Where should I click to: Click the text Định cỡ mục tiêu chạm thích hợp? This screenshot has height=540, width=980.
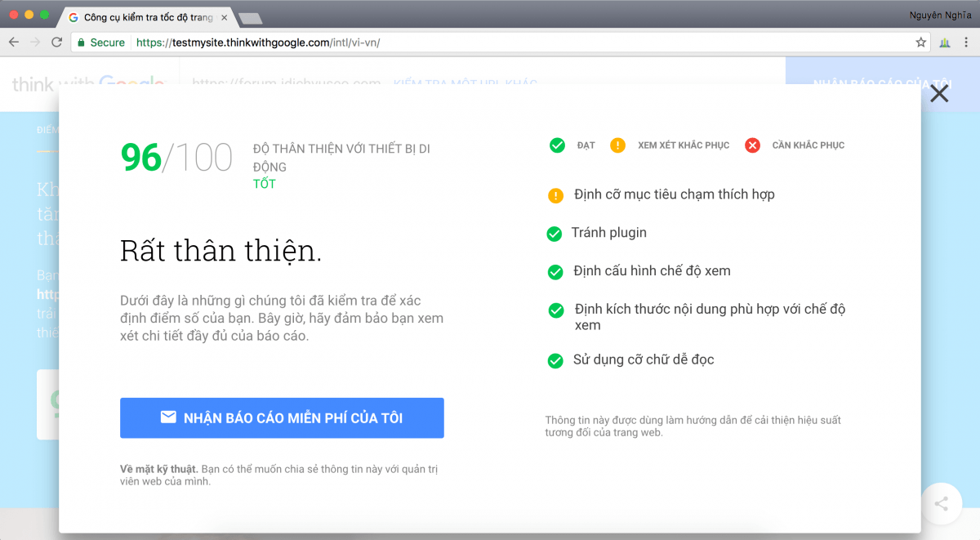(675, 194)
